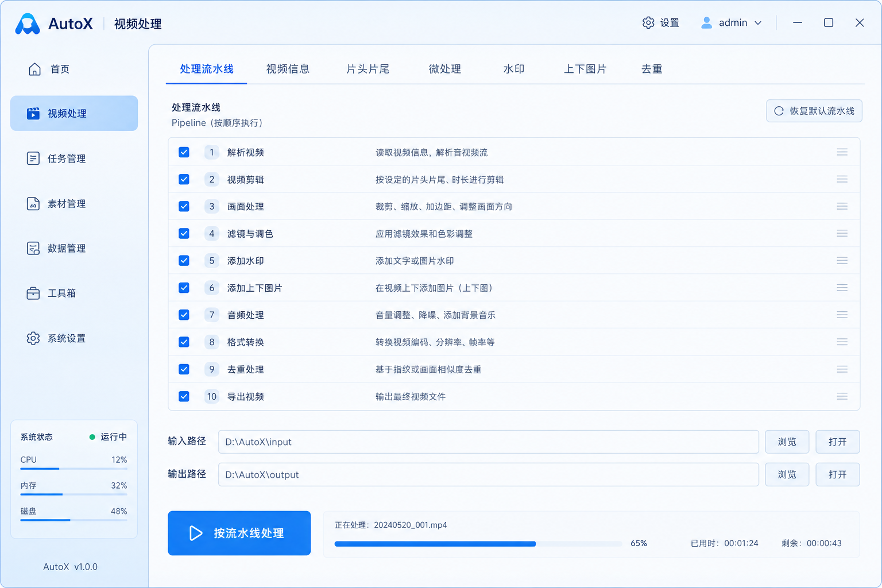Click the 输入路径 text field

pos(489,442)
